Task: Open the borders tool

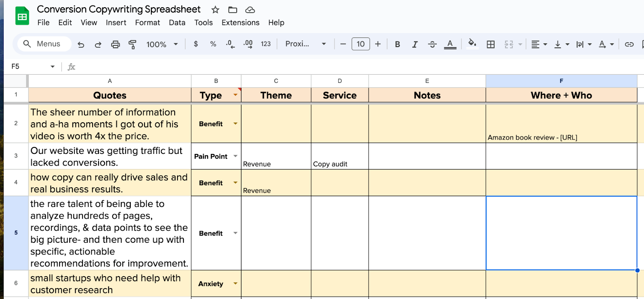Action: point(491,44)
